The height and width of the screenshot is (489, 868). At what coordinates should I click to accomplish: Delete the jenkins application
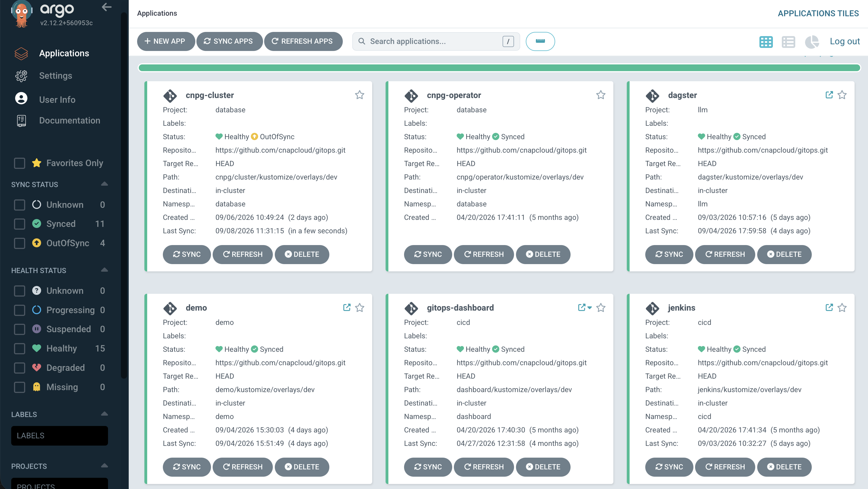pyautogui.click(x=784, y=467)
